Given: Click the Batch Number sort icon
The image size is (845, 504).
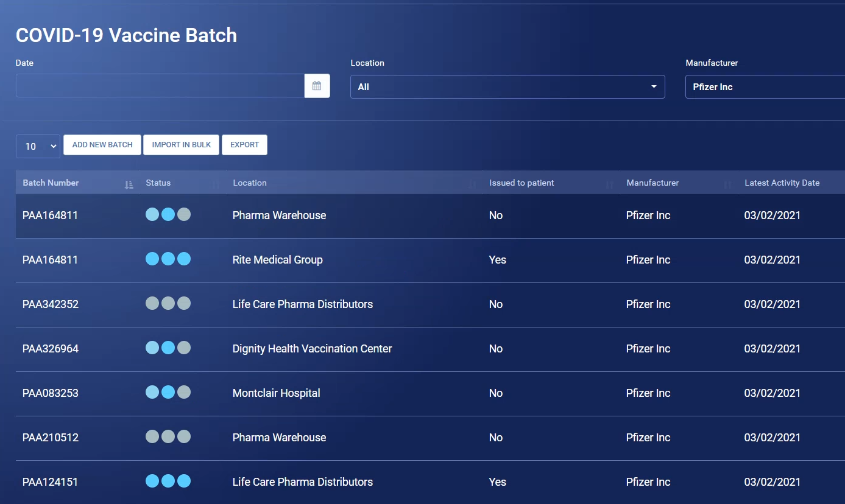Looking at the screenshot, I should pyautogui.click(x=129, y=184).
